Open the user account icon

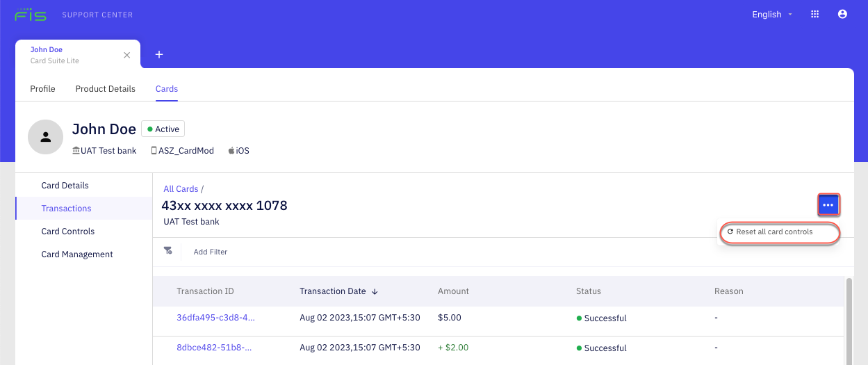point(842,15)
